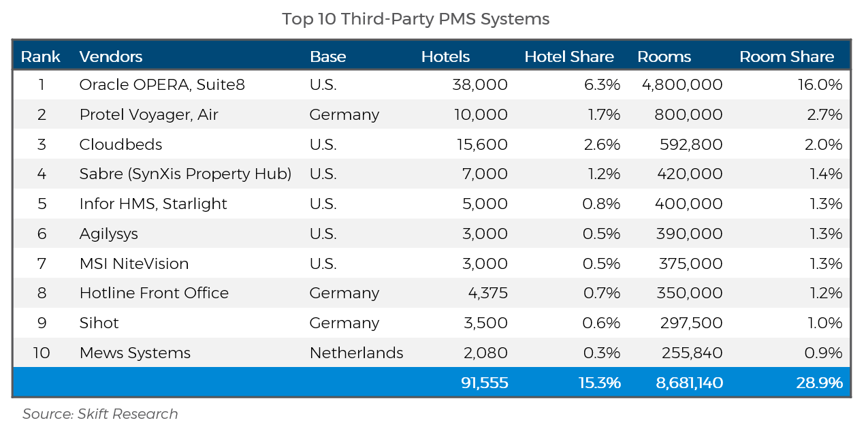The image size is (868, 431).
Task: Select the Vendors column header
Action: (111, 57)
